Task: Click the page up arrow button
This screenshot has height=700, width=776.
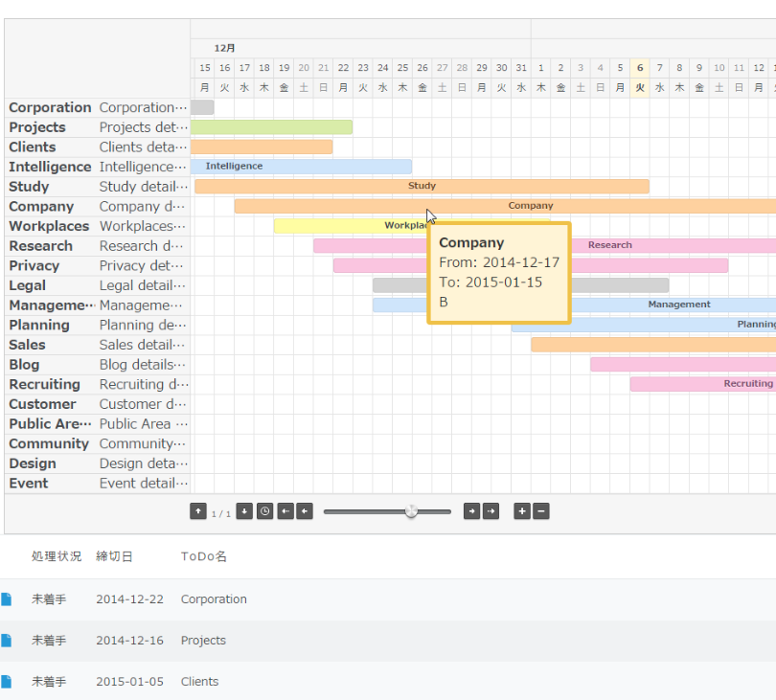Action: click(198, 512)
